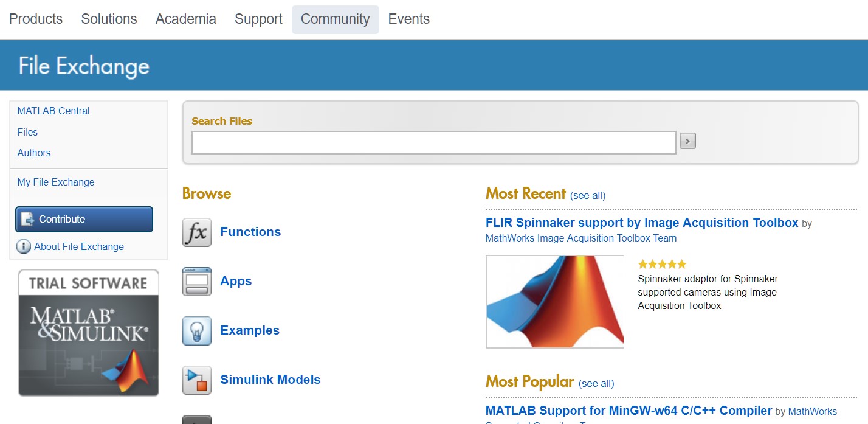Open the Support menu

pos(258,19)
